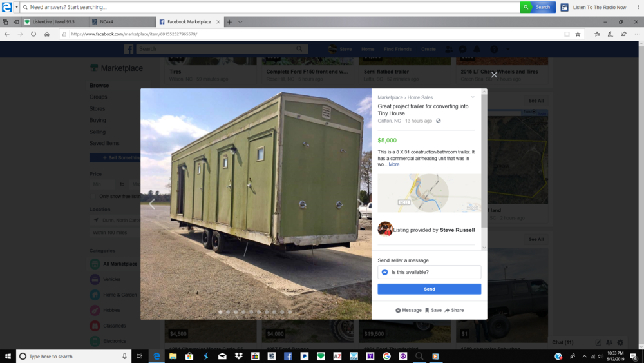Image resolution: width=644 pixels, height=363 pixels.
Task: Open favorites hub icon
Action: pyautogui.click(x=597, y=34)
